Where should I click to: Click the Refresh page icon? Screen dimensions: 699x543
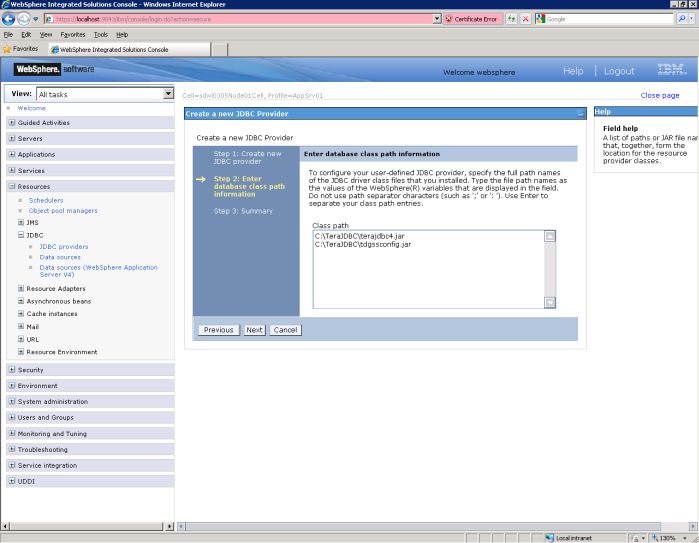[x=511, y=19]
